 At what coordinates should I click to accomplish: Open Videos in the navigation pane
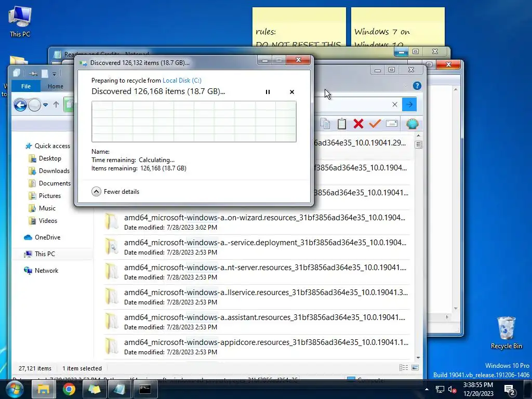(43, 221)
